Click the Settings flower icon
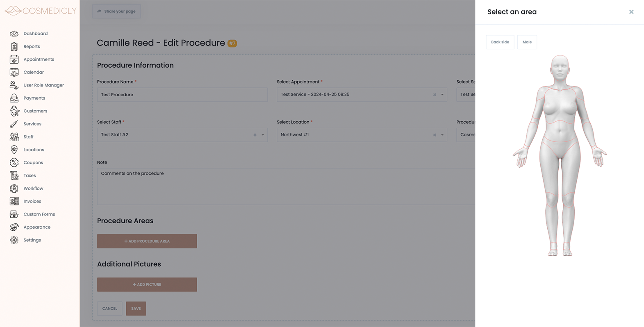This screenshot has width=644, height=327. (x=14, y=240)
